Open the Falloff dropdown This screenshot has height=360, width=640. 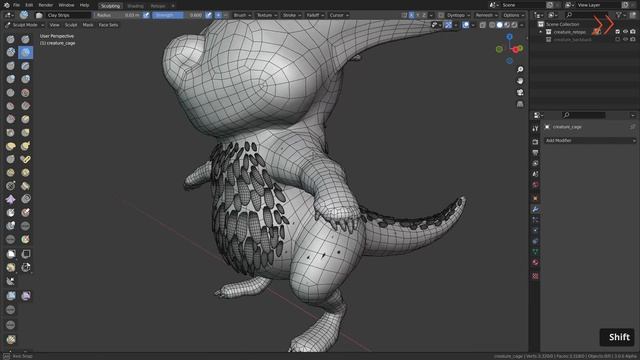[315, 15]
